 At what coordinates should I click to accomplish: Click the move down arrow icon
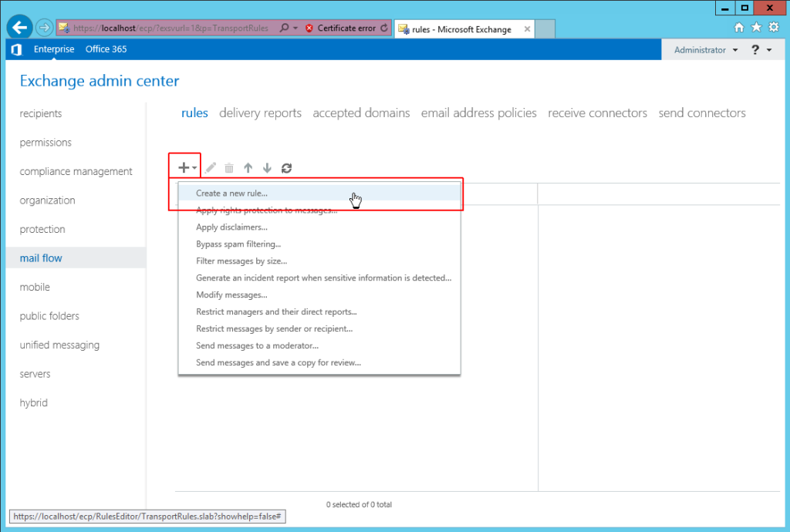267,167
